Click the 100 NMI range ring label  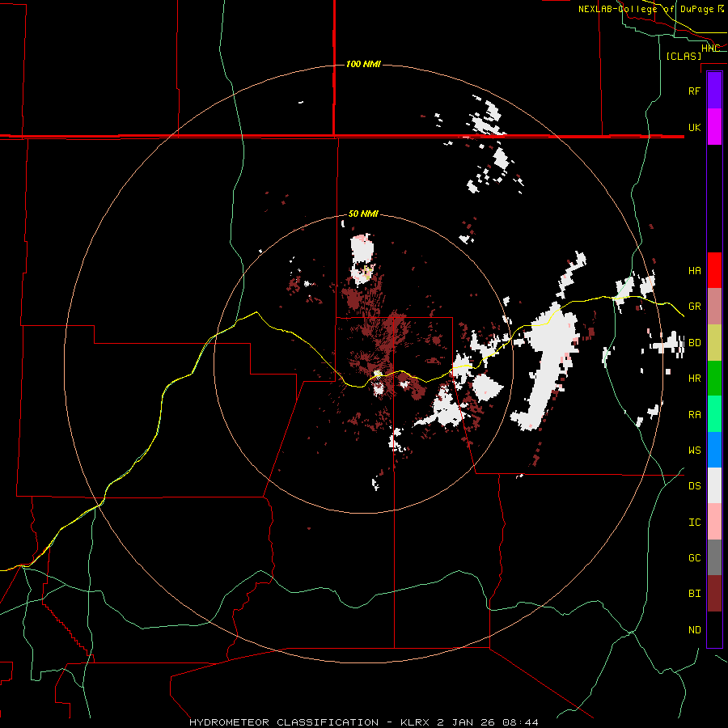(363, 64)
